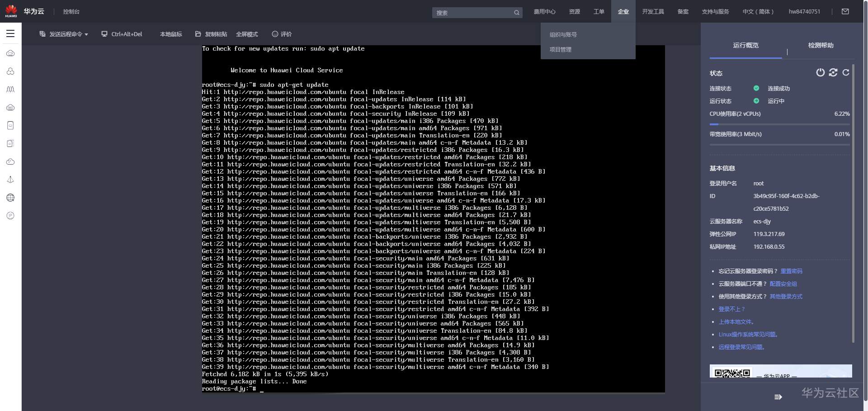Click the 带宽使用率 progress bar
868x411 pixels.
click(780, 145)
